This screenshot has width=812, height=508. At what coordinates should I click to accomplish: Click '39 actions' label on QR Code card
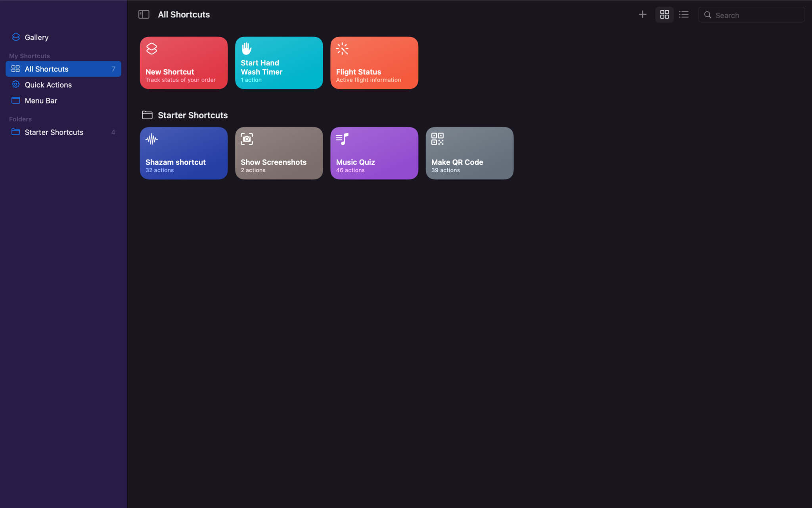click(x=446, y=170)
